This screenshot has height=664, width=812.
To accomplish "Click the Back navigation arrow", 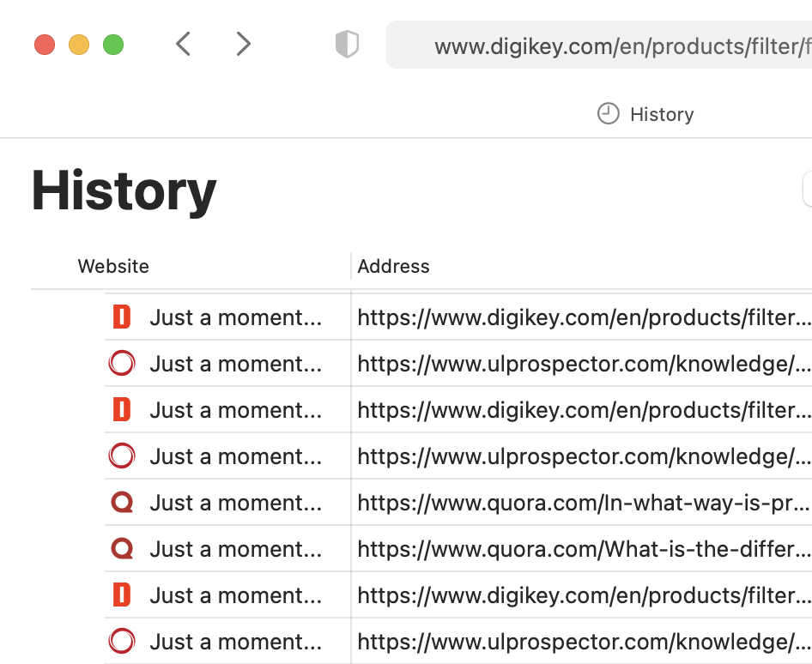I will (183, 44).
